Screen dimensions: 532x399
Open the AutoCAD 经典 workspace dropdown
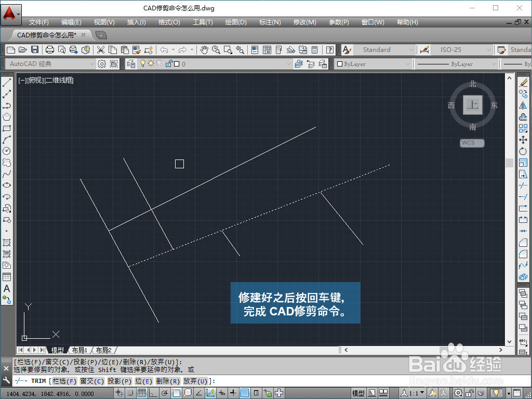(91, 64)
